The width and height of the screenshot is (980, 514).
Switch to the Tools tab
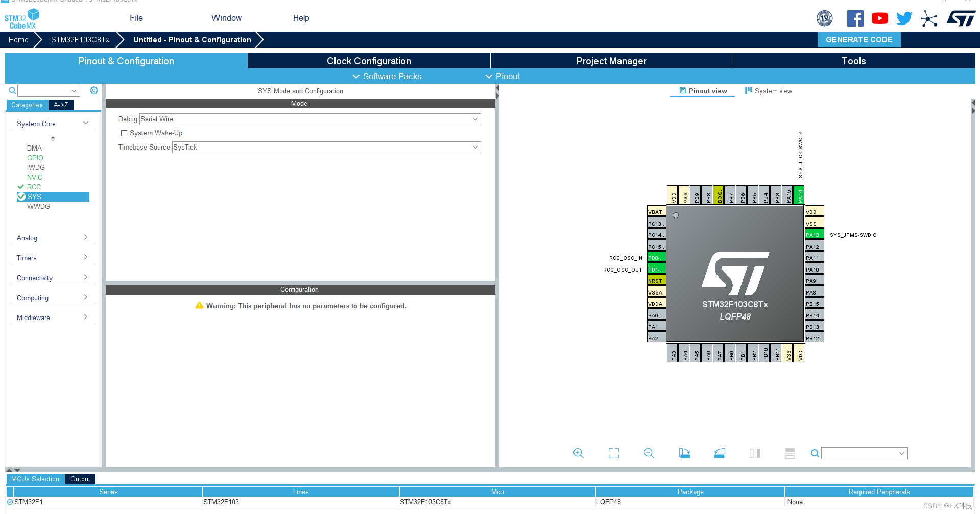[854, 61]
